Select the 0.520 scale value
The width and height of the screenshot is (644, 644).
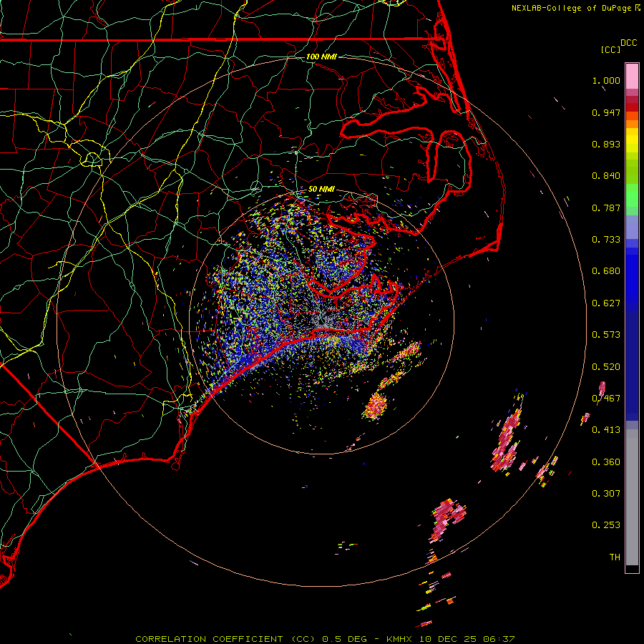tap(606, 367)
